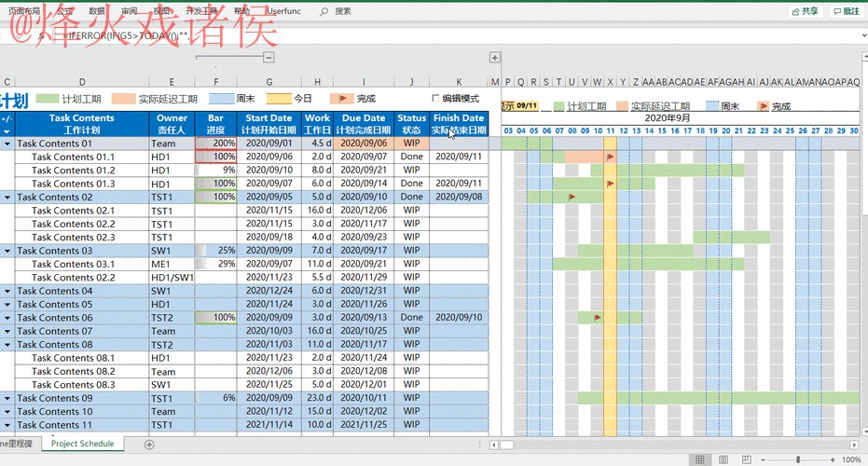Switch to Normal view icon in status bar

point(700,459)
